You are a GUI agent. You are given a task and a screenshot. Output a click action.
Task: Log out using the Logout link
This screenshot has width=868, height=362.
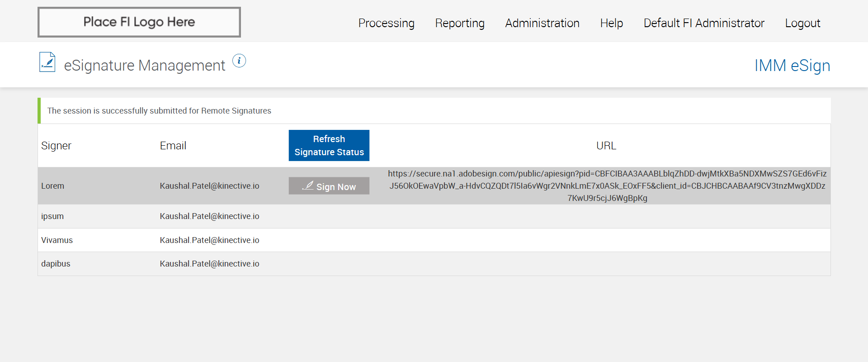[802, 23]
